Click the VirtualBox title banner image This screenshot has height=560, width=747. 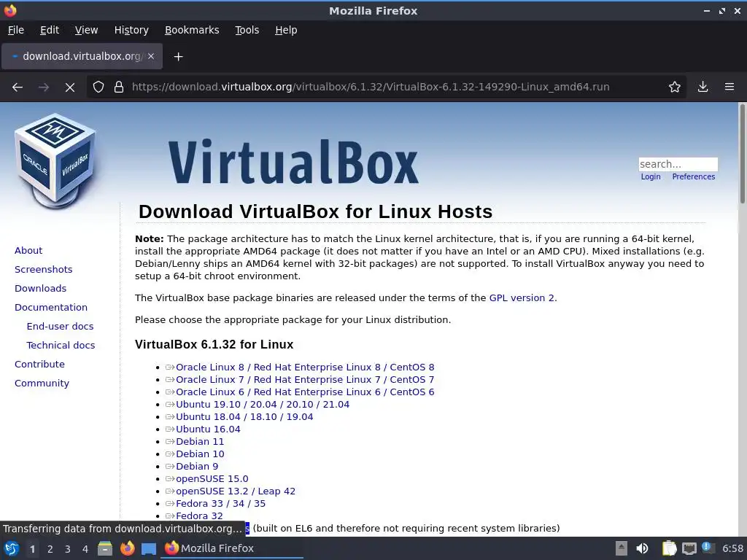pos(293,162)
